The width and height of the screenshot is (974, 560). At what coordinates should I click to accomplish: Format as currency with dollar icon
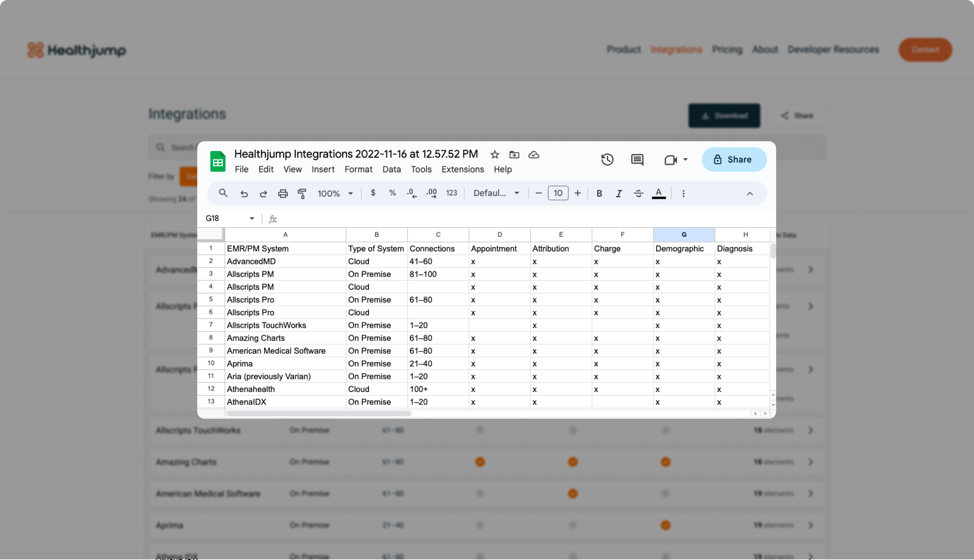tap(373, 193)
